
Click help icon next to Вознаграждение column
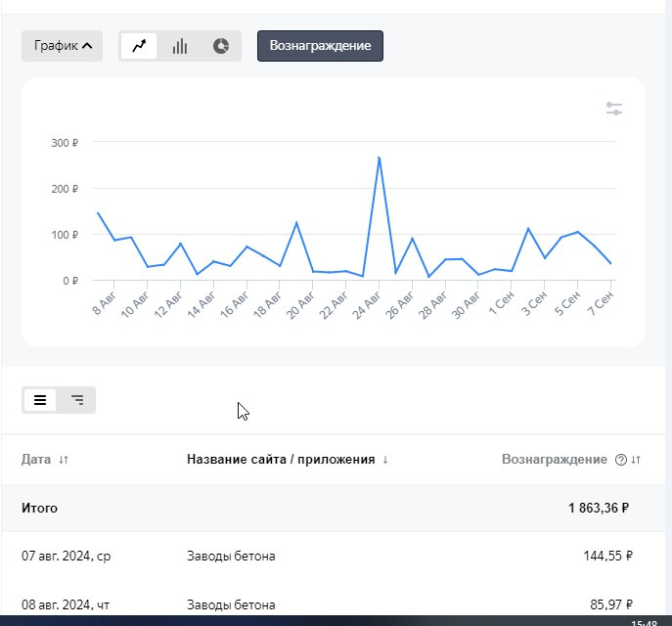tap(620, 460)
